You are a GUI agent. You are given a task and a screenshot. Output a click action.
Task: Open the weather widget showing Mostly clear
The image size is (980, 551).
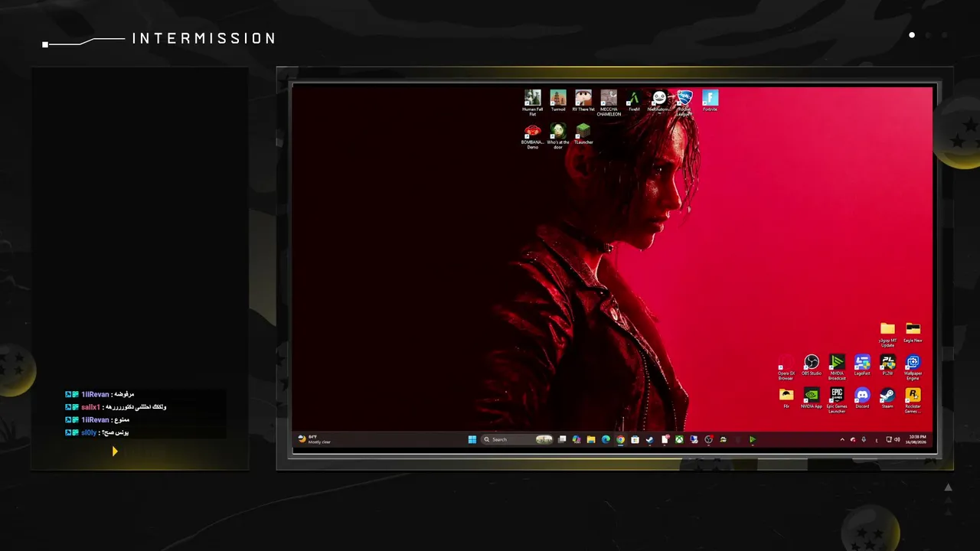[314, 439]
